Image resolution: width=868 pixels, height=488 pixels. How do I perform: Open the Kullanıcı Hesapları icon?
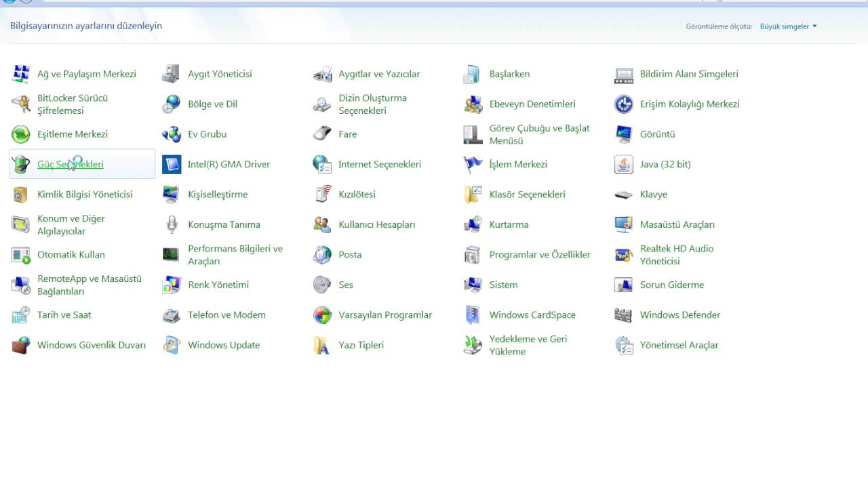tap(322, 224)
